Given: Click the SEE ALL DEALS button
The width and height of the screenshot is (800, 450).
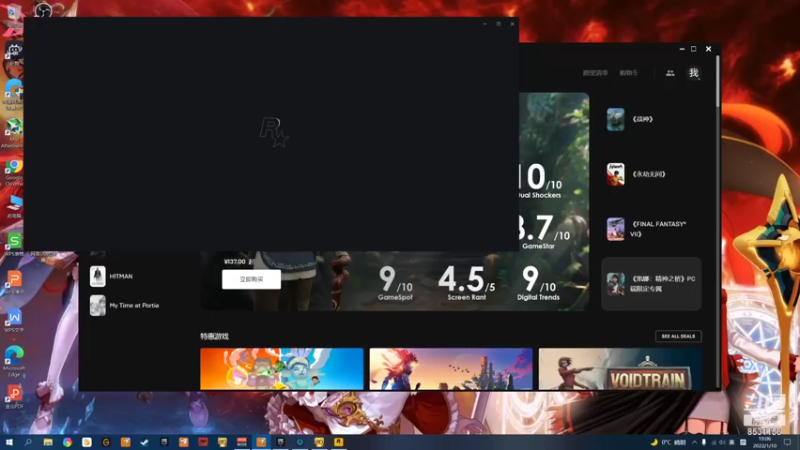Looking at the screenshot, I should tap(678, 336).
